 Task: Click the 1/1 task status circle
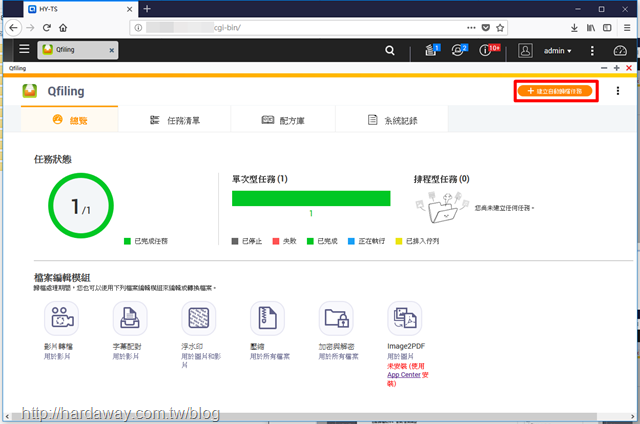click(81, 206)
